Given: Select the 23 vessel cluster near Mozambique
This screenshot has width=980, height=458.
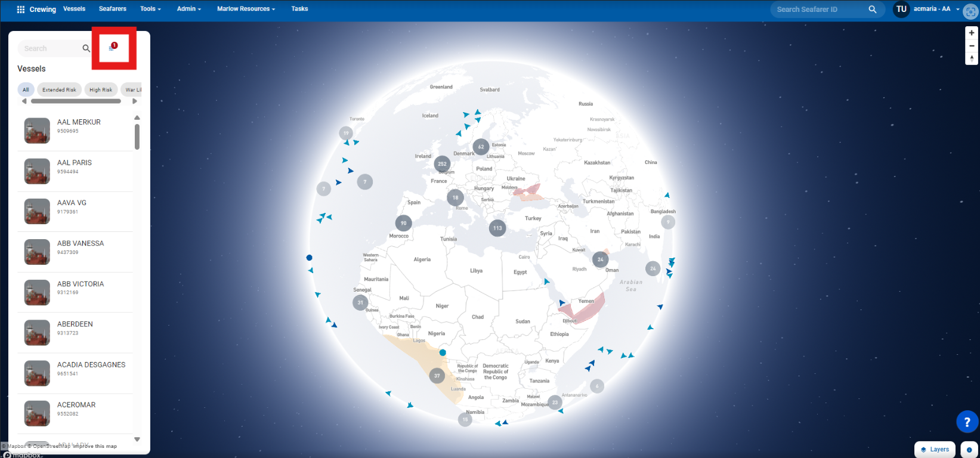Looking at the screenshot, I should [x=555, y=403].
